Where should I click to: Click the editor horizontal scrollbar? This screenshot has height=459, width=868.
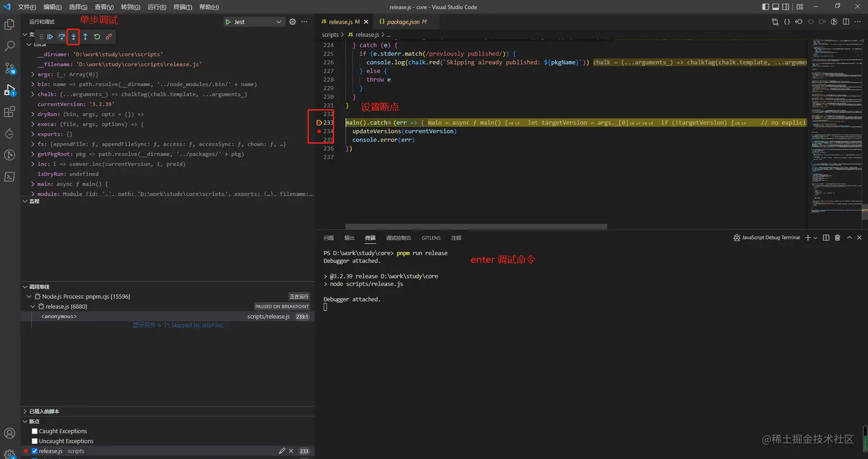(476, 227)
